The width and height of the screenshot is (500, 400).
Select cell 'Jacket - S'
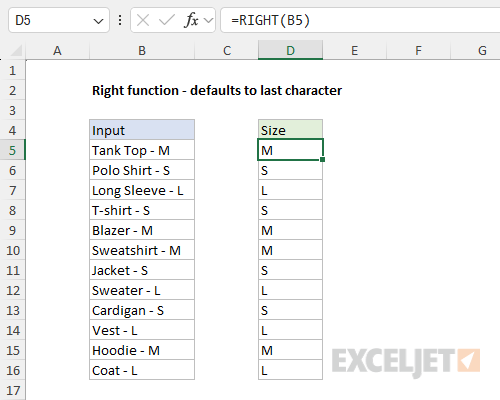pos(142,270)
